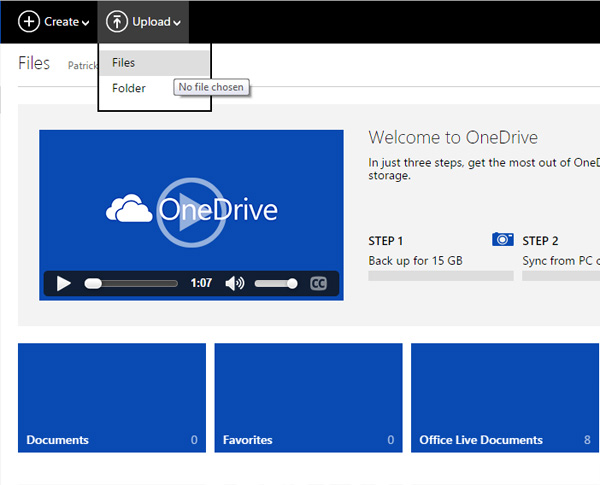The height and width of the screenshot is (485, 600).
Task: Select Files from the Upload menu
Action: point(124,63)
